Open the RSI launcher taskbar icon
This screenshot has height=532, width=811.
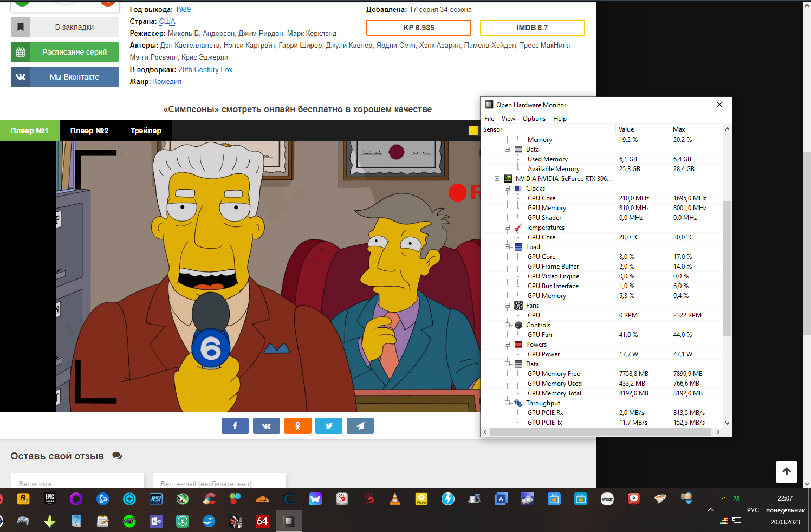(x=156, y=499)
